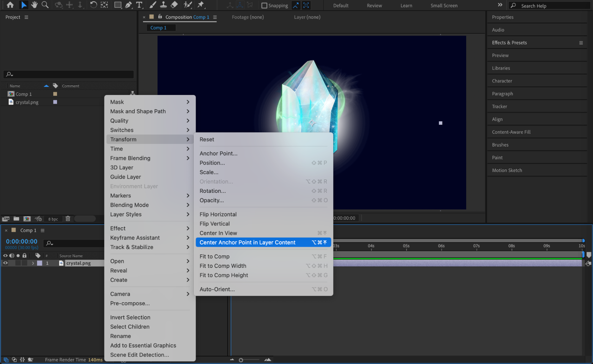Expand the crystal.png layer properties

click(33, 263)
